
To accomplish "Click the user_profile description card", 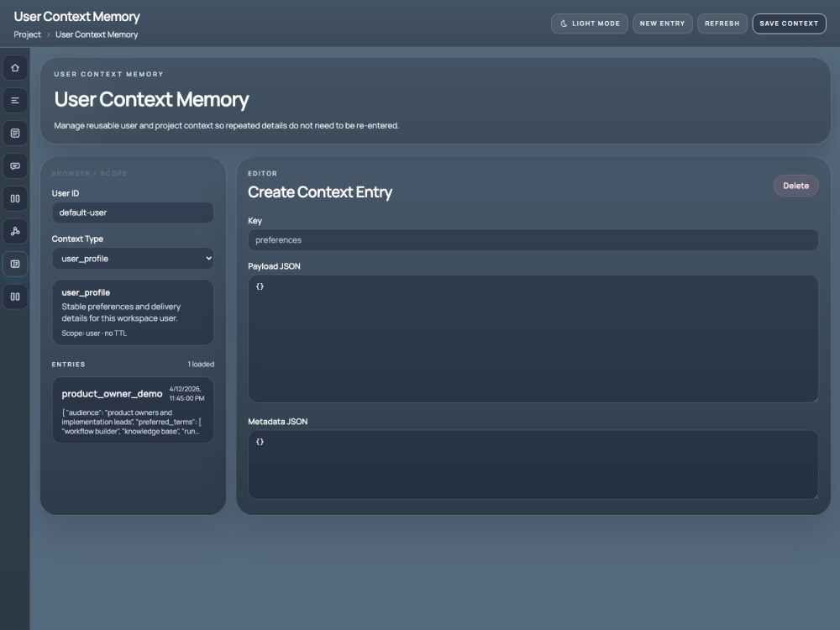I will [133, 312].
